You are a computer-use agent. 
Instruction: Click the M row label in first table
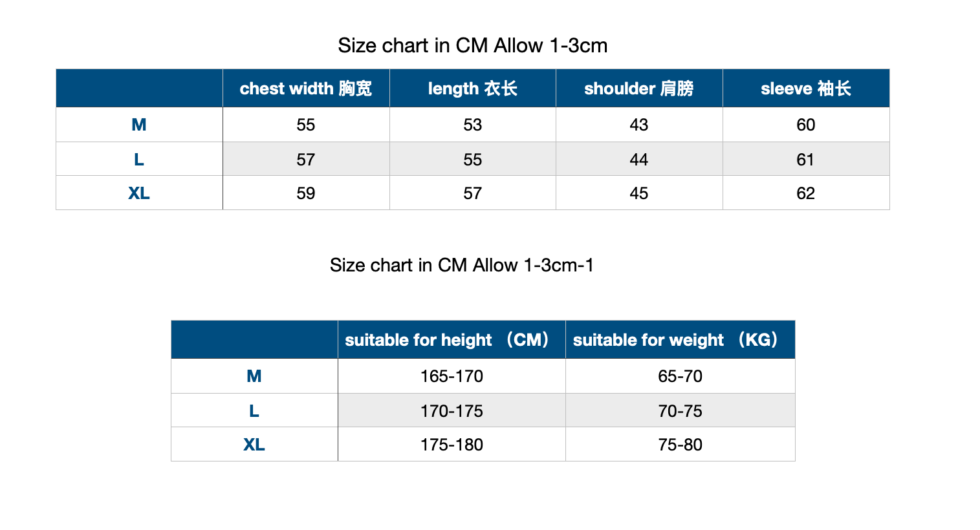point(139,125)
